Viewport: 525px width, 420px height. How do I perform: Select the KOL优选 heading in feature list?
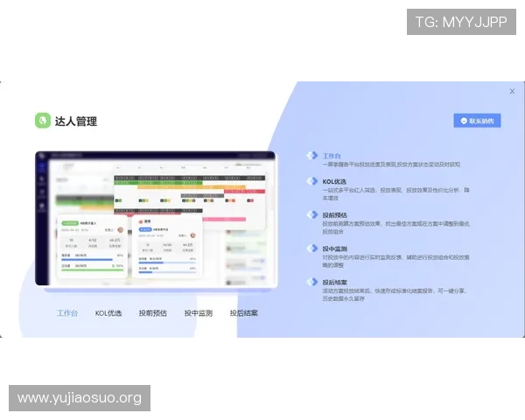tap(334, 181)
